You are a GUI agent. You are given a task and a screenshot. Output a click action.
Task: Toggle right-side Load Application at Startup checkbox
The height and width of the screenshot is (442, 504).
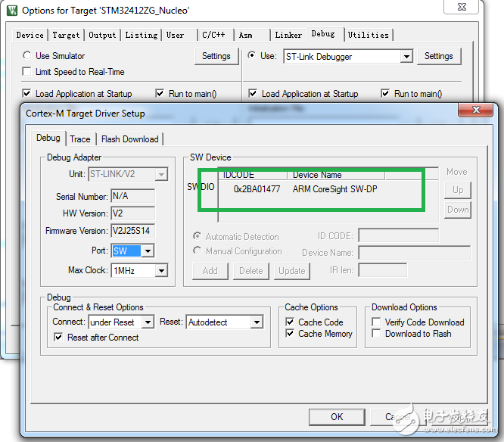pos(253,93)
